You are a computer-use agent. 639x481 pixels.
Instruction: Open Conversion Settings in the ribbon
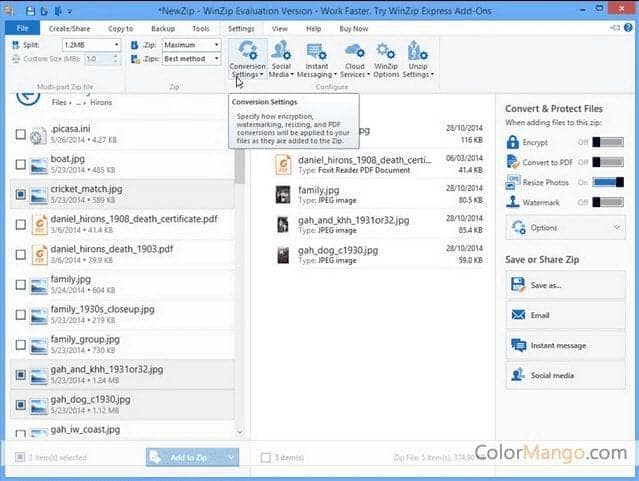point(247,59)
